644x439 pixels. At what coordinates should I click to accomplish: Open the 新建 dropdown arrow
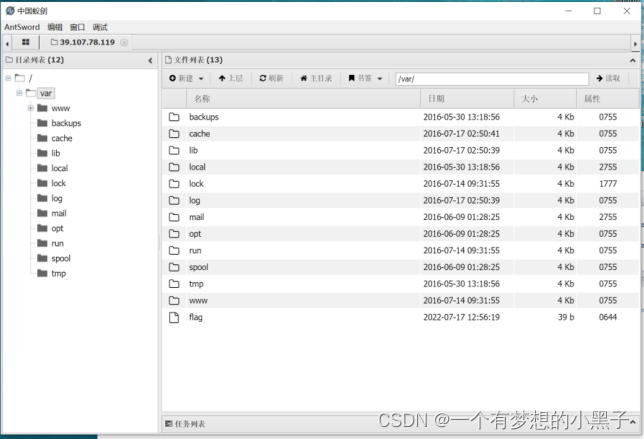(x=201, y=78)
